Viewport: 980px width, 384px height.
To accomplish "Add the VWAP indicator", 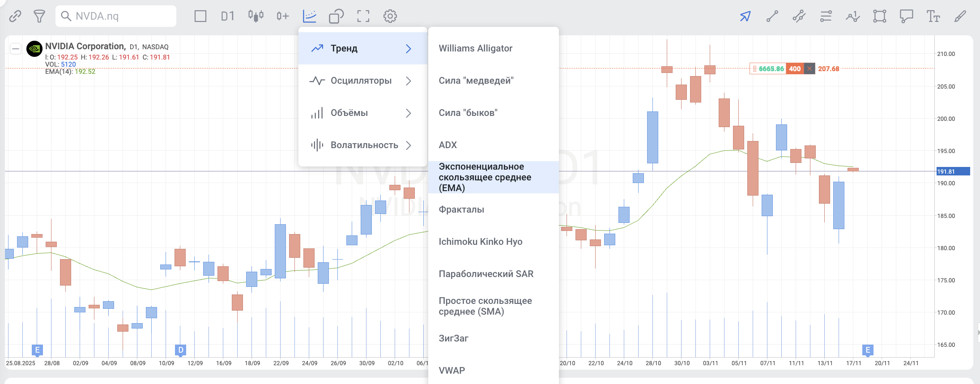I will (x=494, y=370).
